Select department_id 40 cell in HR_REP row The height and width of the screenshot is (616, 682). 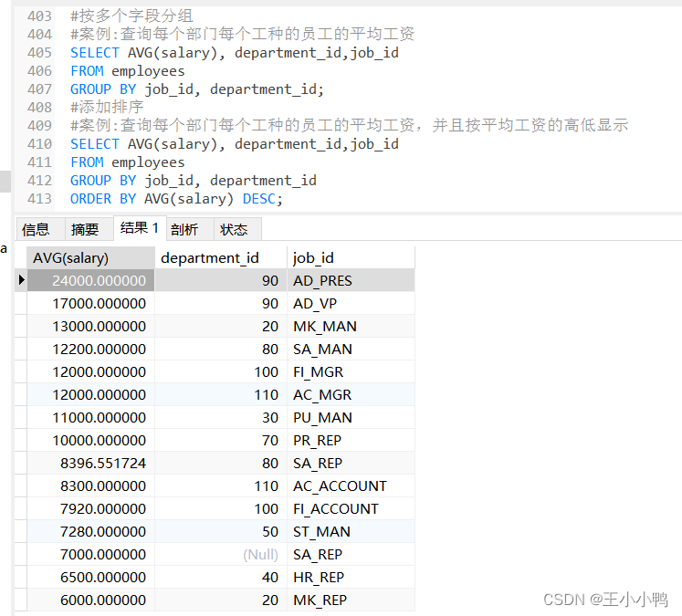click(x=221, y=578)
